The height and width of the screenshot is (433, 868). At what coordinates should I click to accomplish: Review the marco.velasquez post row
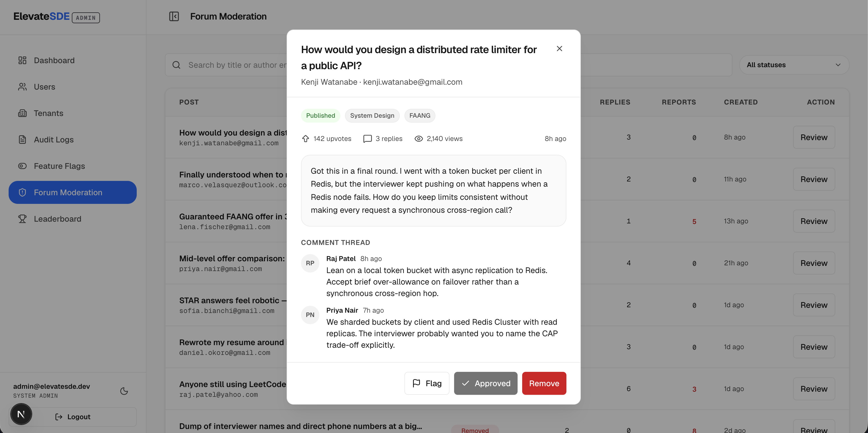tap(814, 179)
